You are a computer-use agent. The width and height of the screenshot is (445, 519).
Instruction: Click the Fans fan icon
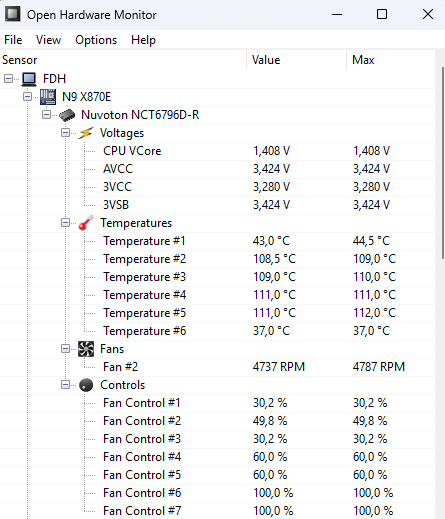(x=86, y=349)
